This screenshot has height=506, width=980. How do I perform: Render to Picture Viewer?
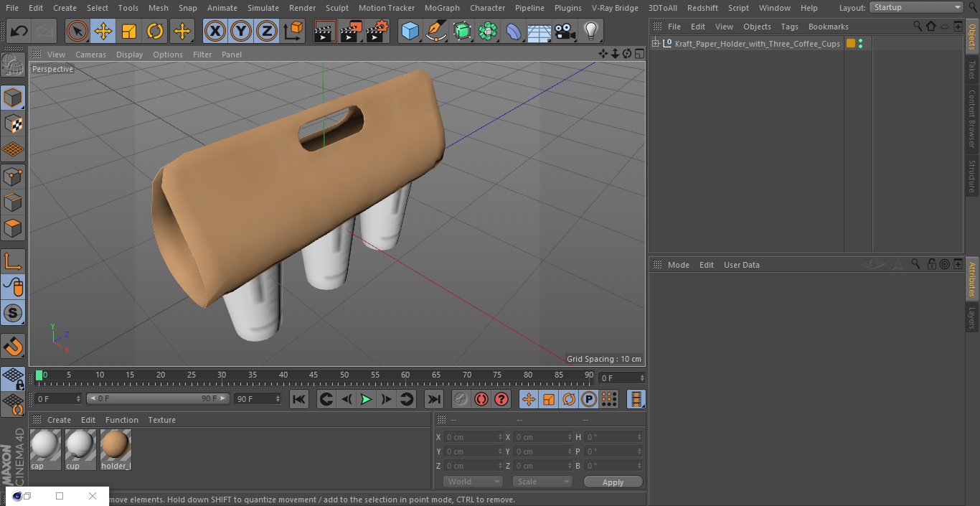(x=351, y=31)
